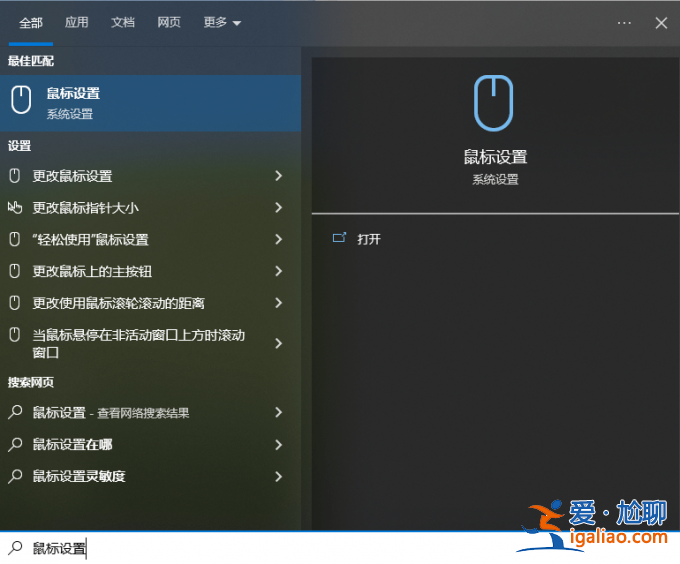Click mouse icon beside "轻松使用"鼠标设置
Image resolution: width=680 pixels, height=564 pixels.
click(15, 239)
